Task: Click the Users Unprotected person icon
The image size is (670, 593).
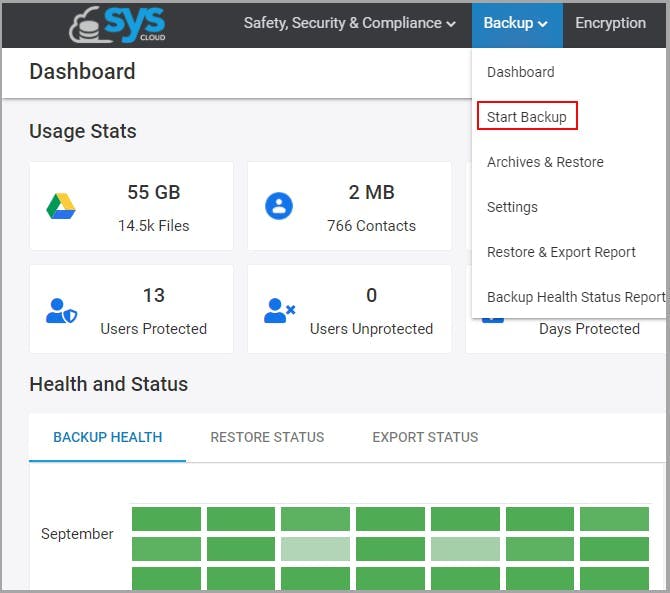Action: click(279, 311)
